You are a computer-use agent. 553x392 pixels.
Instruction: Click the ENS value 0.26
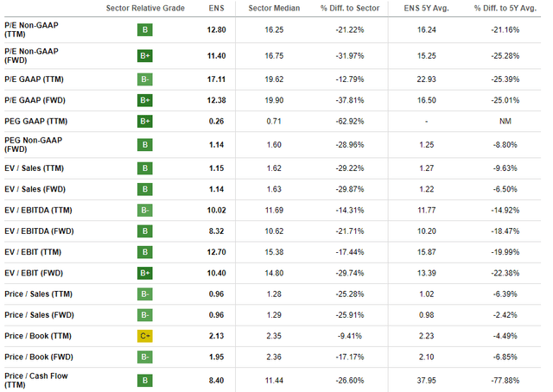tap(216, 121)
